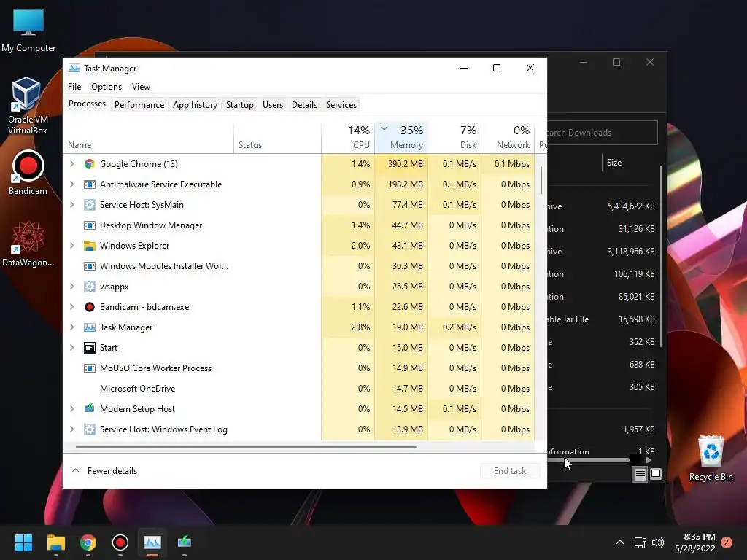747x560 pixels.
Task: Open the taskbar clock showing 8:35 PM
Action: (694, 542)
